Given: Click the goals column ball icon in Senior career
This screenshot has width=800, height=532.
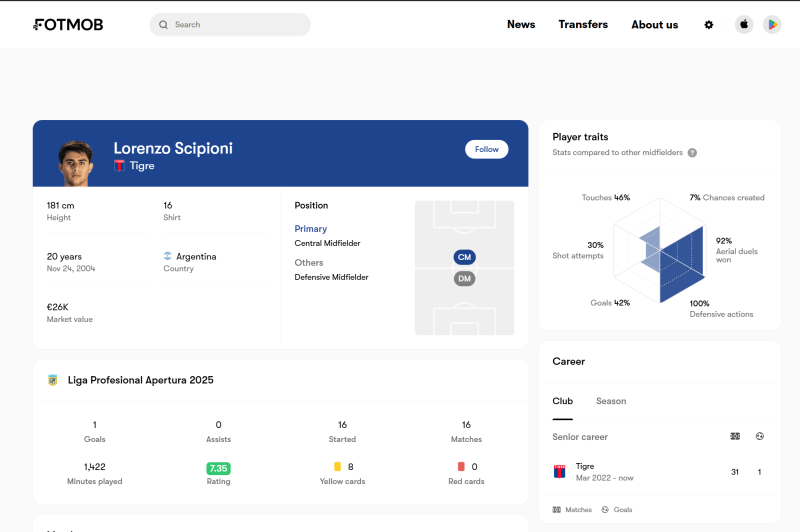Looking at the screenshot, I should coord(760,436).
